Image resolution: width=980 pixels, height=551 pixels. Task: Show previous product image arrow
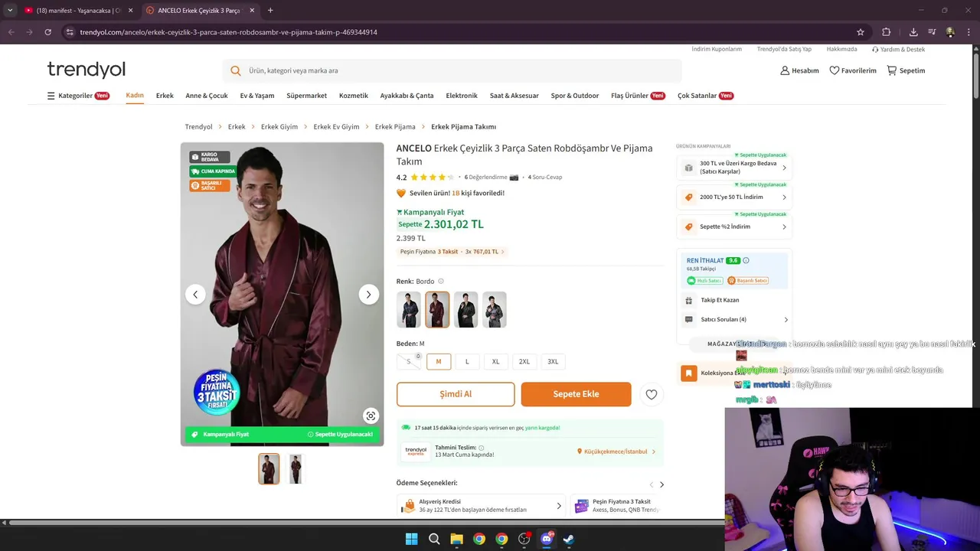[195, 295]
